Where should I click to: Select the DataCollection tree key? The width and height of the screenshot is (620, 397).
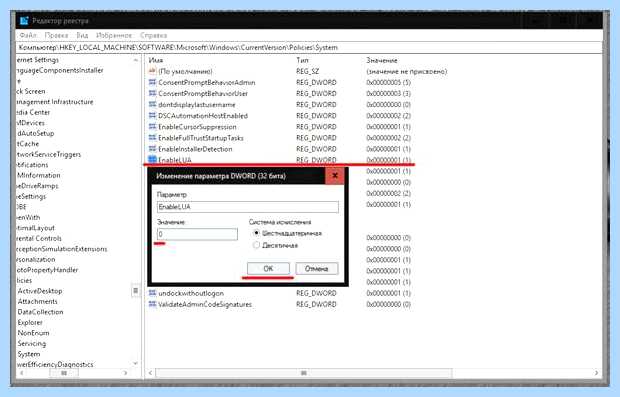tap(40, 312)
